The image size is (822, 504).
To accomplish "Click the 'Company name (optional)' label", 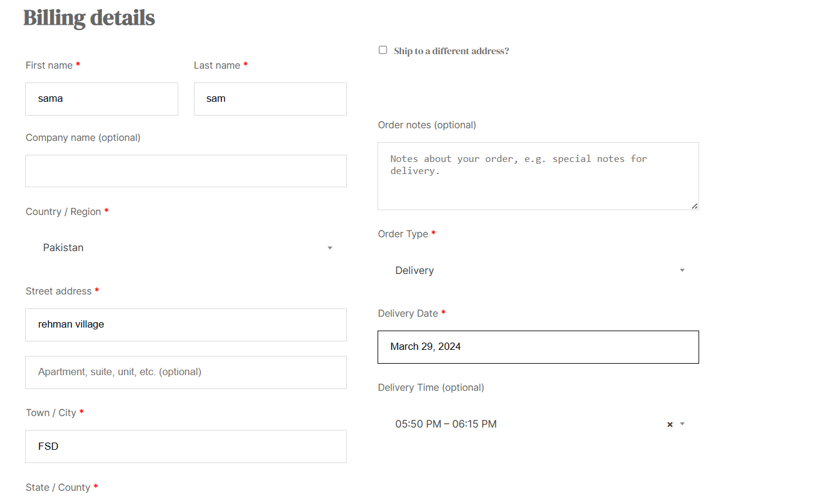I will [x=83, y=138].
